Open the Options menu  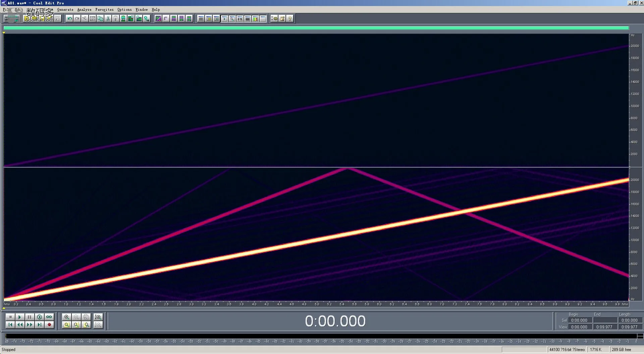click(124, 10)
